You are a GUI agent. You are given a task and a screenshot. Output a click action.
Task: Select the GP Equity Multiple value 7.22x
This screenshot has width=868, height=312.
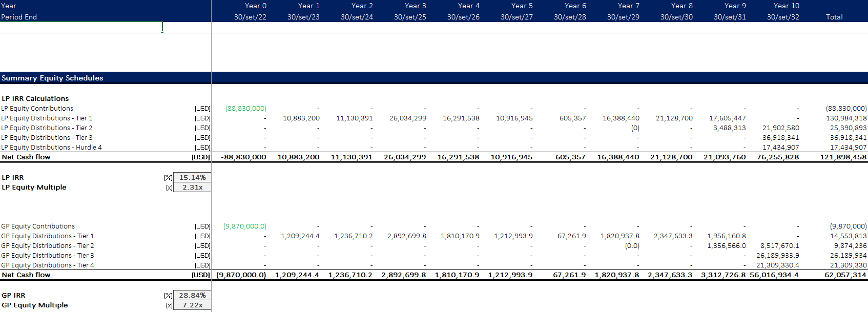tap(192, 305)
